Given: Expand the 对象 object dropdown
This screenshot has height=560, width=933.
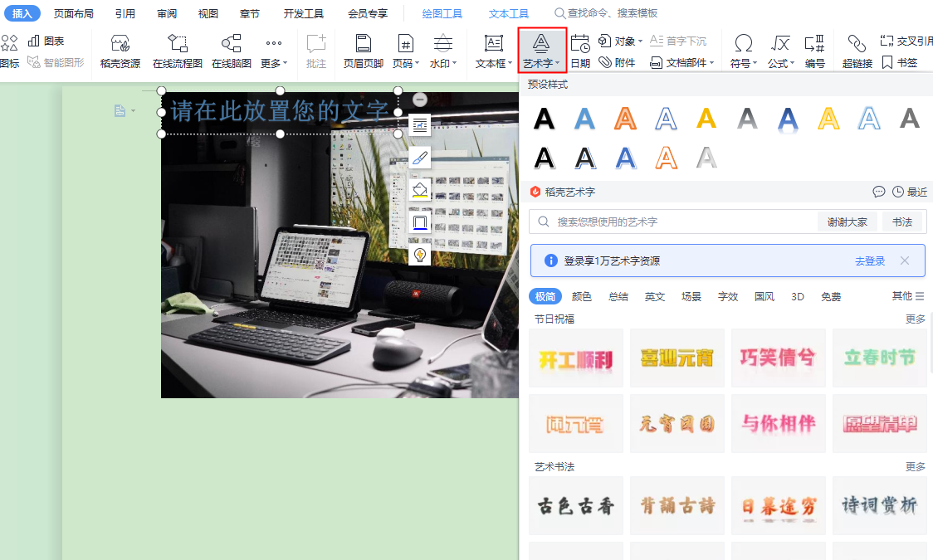Looking at the screenshot, I should coord(621,41).
